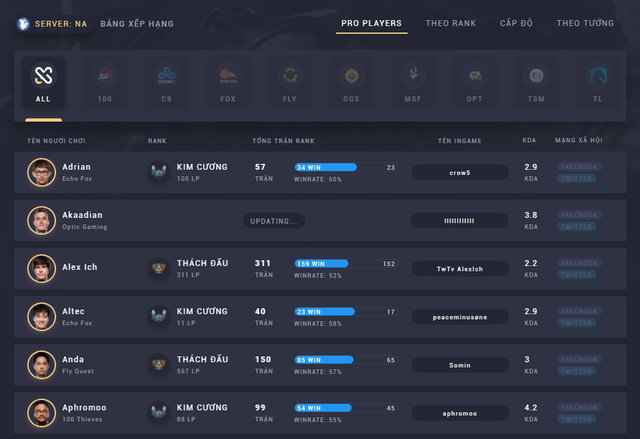This screenshot has height=439, width=640.
Task: Click player name Aphromoo
Action: pyautogui.click(x=84, y=408)
